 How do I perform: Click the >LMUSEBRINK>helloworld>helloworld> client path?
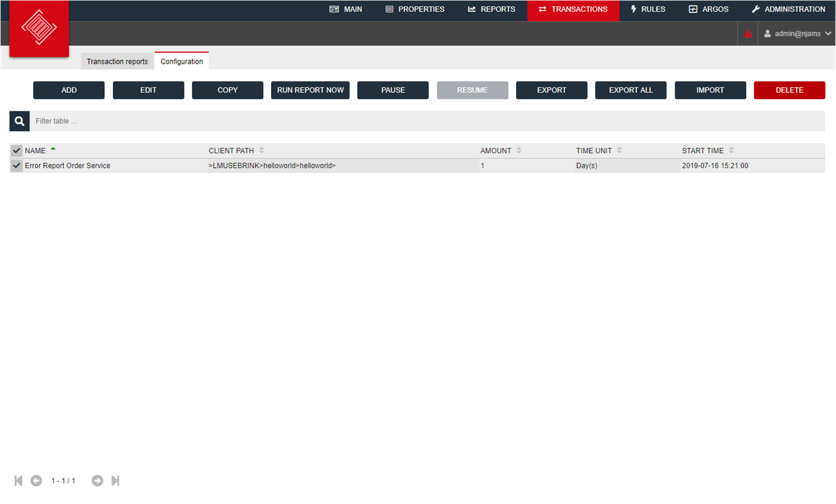point(272,166)
